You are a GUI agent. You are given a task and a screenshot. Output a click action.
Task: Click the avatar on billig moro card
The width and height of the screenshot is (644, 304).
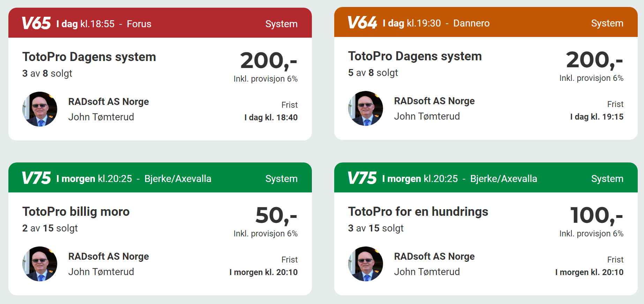[x=40, y=264]
